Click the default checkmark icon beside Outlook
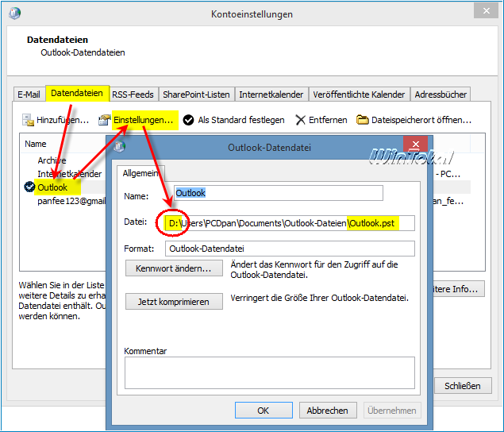The image size is (504, 432). tap(29, 187)
